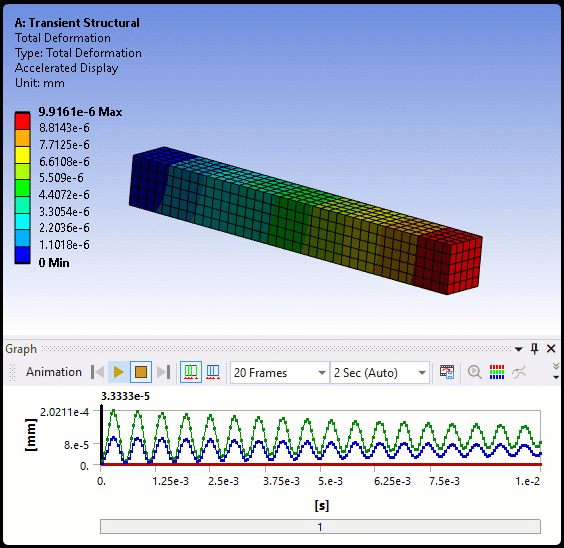This screenshot has width=564, height=548.
Task: Export animation video file icon
Action: (x=447, y=372)
